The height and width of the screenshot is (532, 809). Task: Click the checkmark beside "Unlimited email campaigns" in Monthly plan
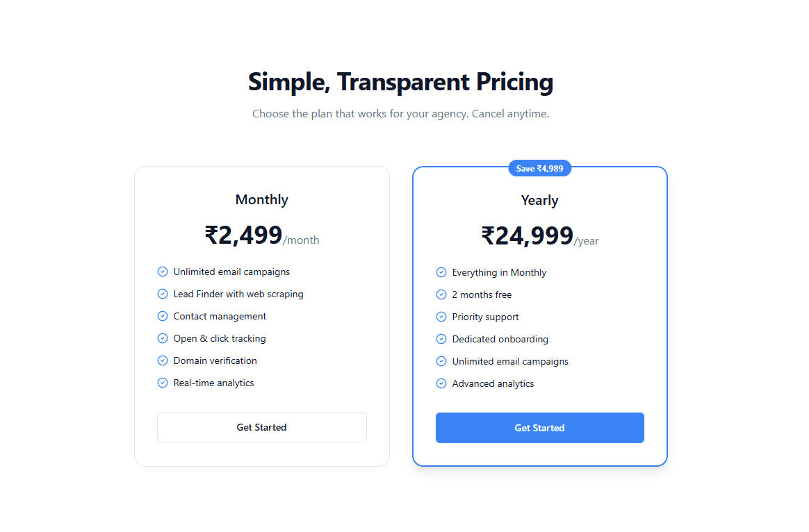point(163,272)
